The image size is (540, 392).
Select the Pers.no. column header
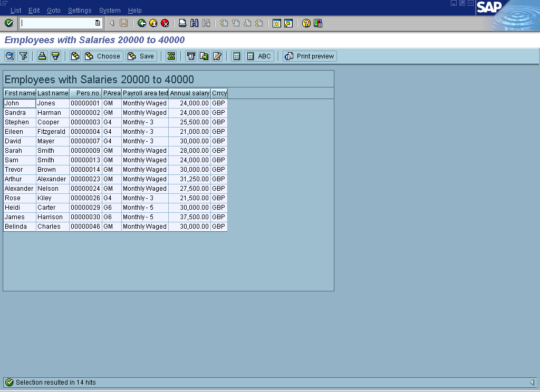86,93
